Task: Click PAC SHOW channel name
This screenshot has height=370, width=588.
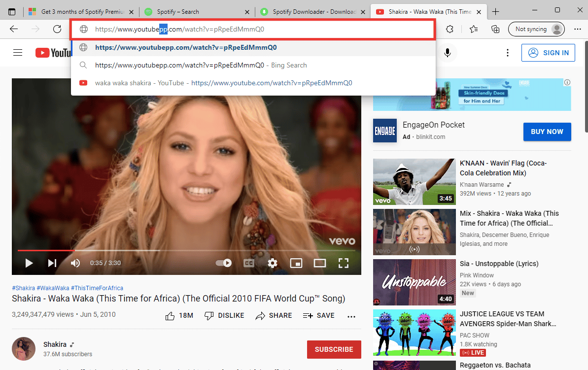Action: pos(474,335)
